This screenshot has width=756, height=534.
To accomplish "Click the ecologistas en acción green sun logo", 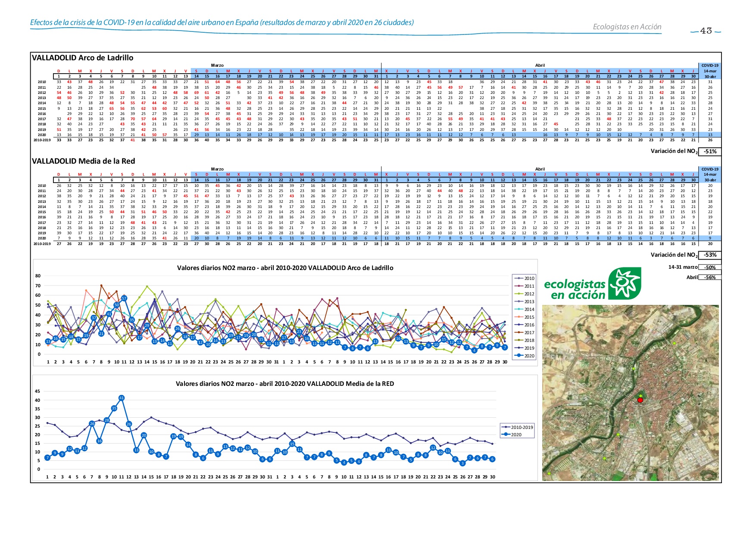I will tap(624, 283).
